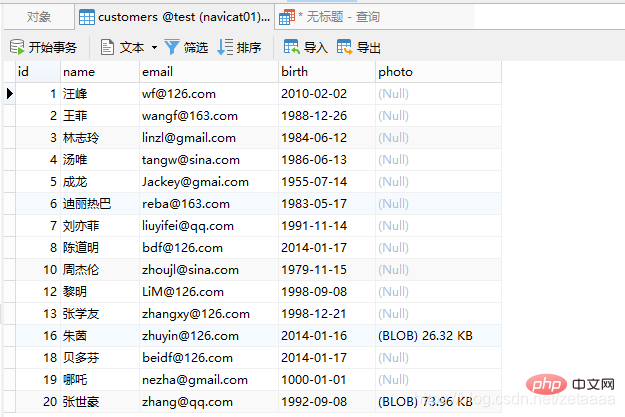Select the name cell 林志玲
Viewport: 625px width, 417px height.
point(100,138)
